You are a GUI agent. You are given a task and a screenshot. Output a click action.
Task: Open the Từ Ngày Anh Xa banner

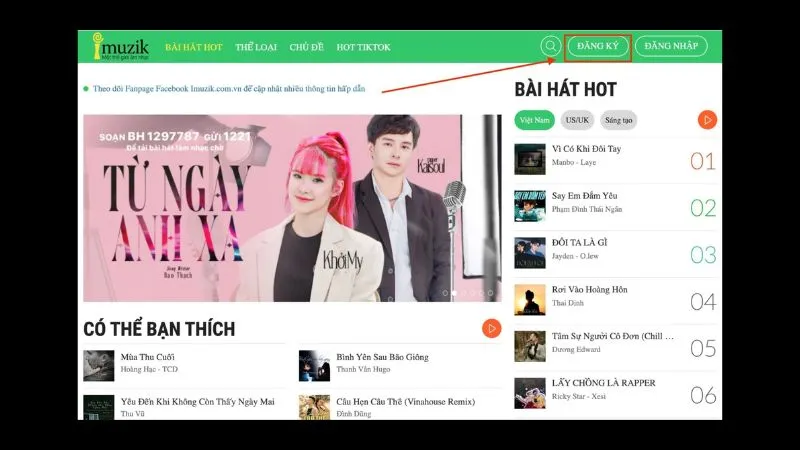(292, 208)
